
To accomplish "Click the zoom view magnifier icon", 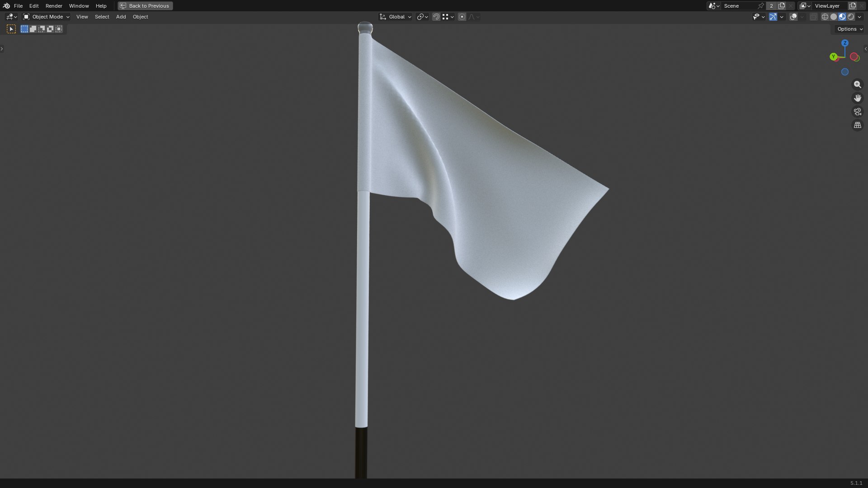I will [858, 84].
